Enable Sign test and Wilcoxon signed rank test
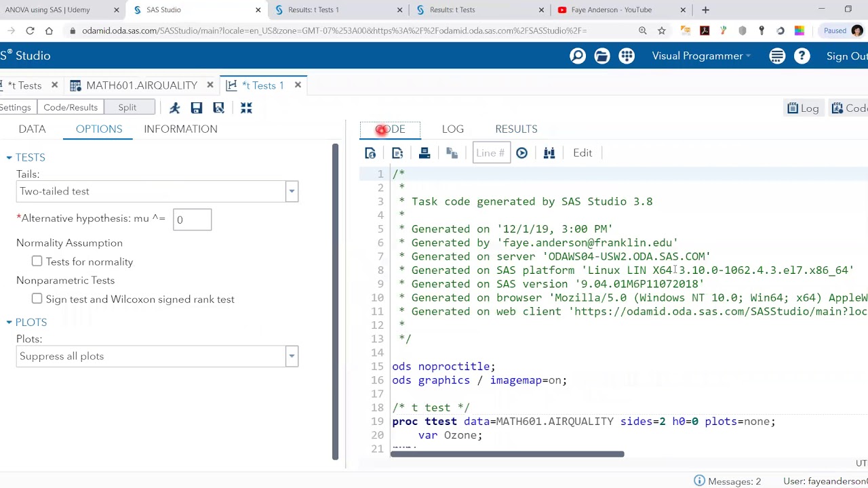The image size is (868, 488). [37, 299]
